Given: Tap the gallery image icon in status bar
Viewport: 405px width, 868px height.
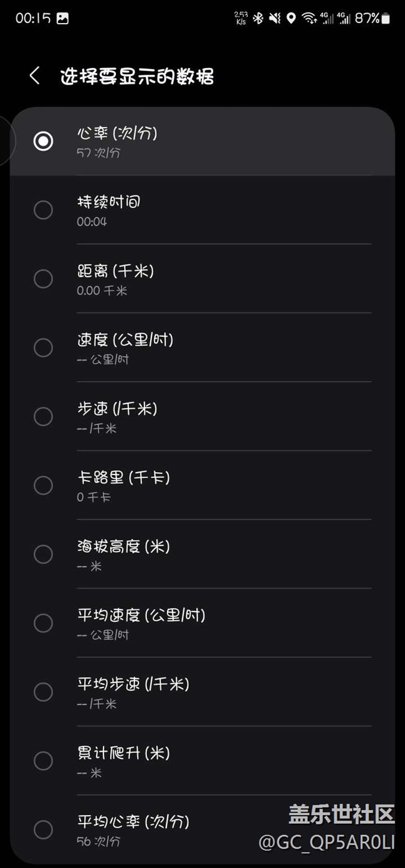Looking at the screenshot, I should click(62, 18).
